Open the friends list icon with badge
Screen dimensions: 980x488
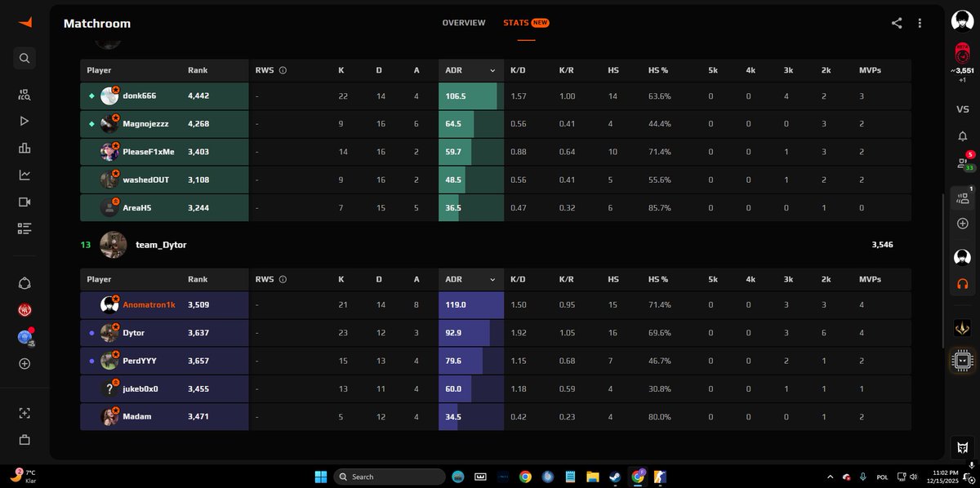click(962, 163)
